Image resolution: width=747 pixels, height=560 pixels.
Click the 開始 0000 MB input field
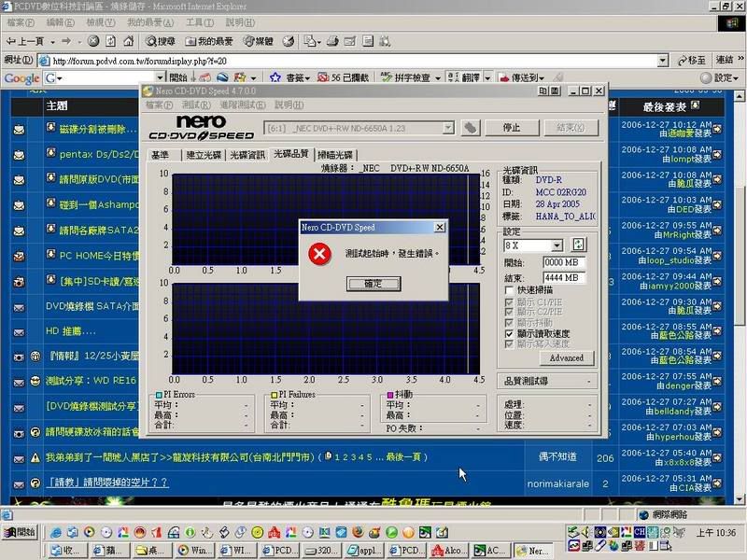pos(564,262)
